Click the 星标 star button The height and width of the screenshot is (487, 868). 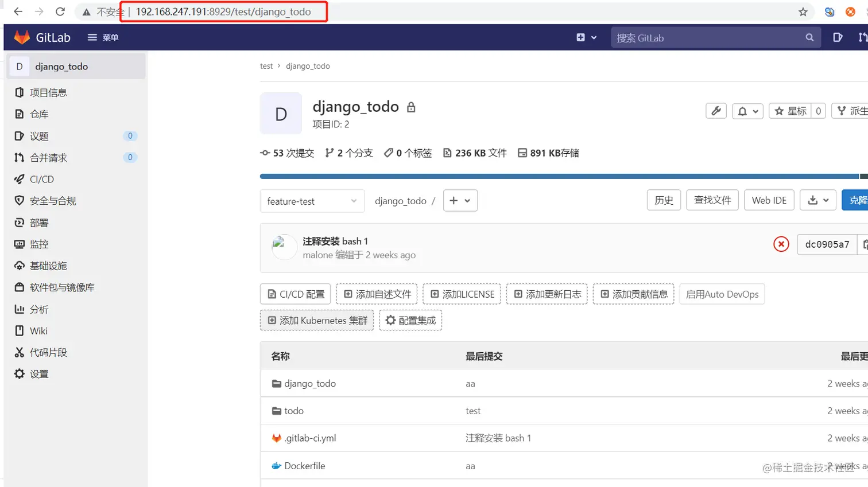790,111
